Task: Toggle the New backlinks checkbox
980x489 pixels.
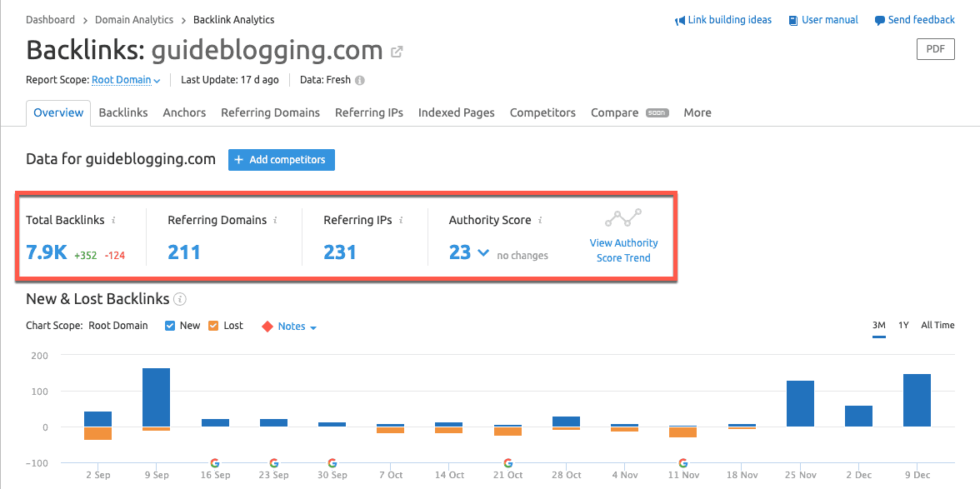Action: [170, 326]
